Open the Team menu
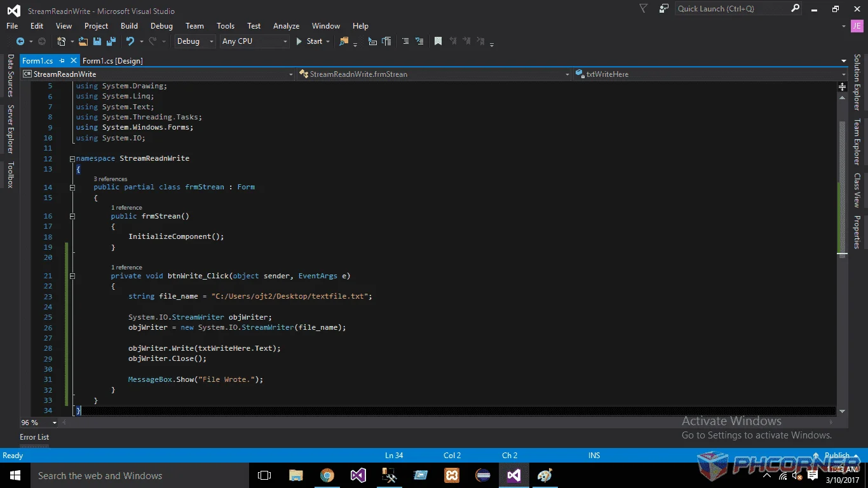 194,26
